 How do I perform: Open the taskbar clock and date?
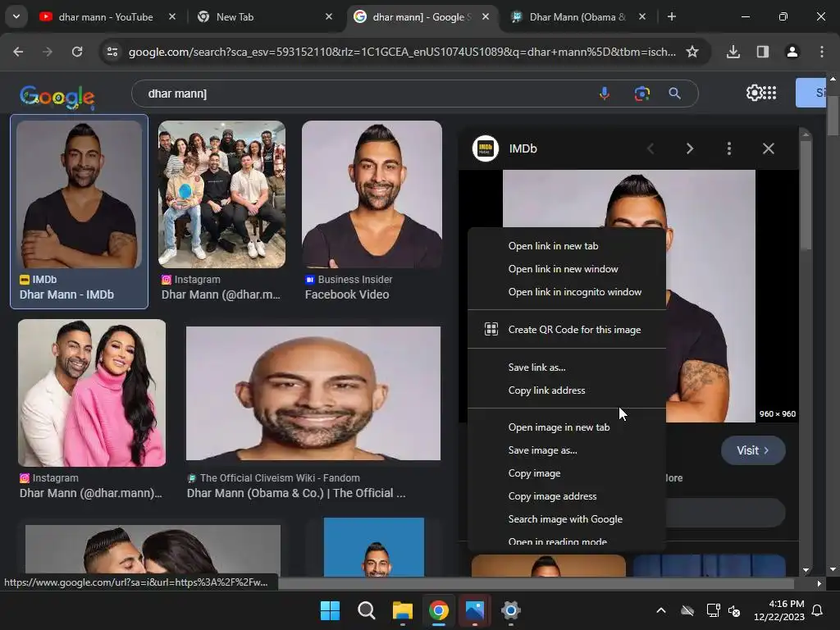tap(779, 610)
